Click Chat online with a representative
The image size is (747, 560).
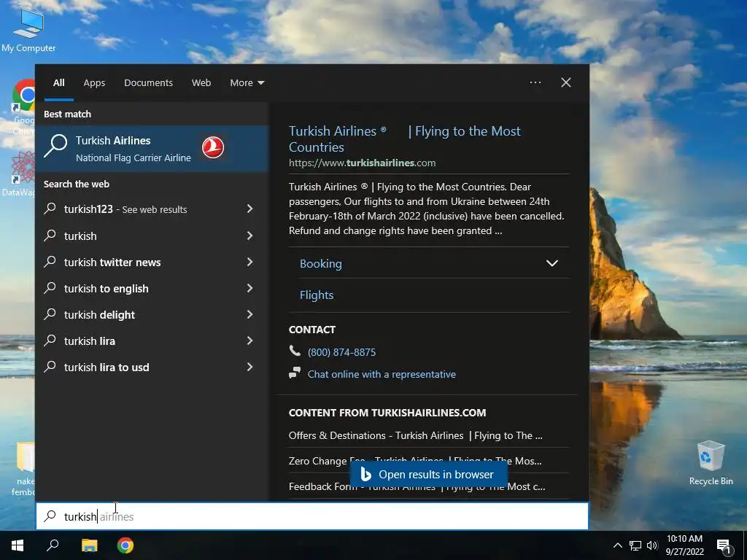tap(382, 374)
